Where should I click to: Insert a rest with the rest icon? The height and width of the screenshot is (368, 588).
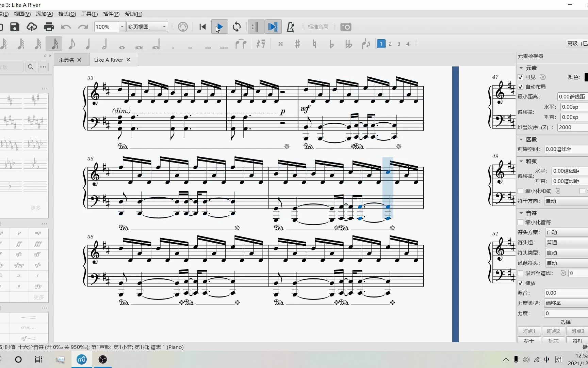pyautogui.click(x=261, y=44)
